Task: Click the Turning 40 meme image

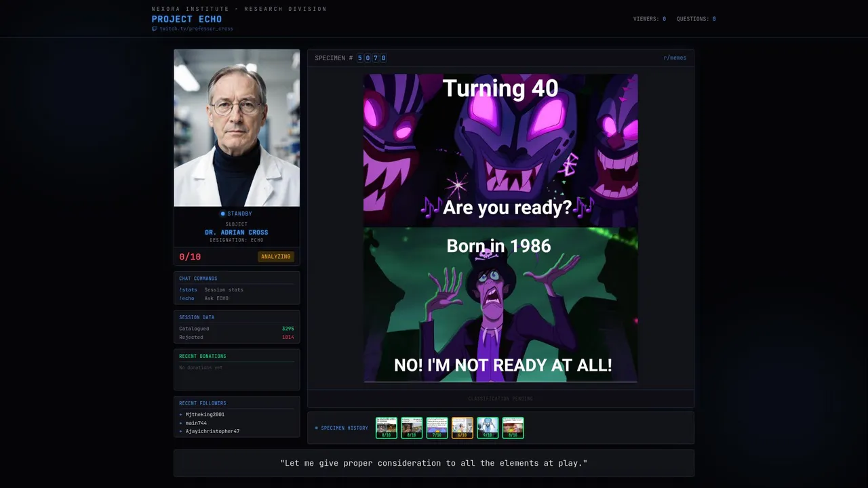Action: point(500,228)
